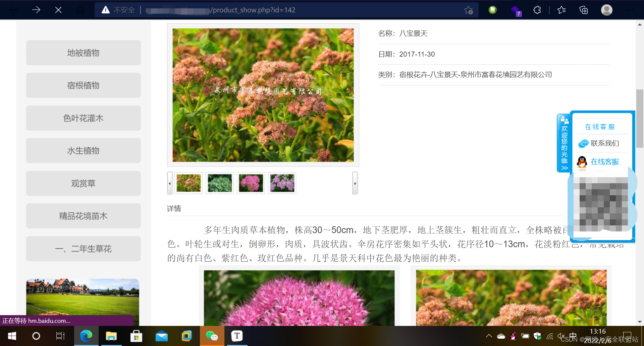
Task: Collapse the 欢迎您的光临 side tab
Action: tap(564, 143)
